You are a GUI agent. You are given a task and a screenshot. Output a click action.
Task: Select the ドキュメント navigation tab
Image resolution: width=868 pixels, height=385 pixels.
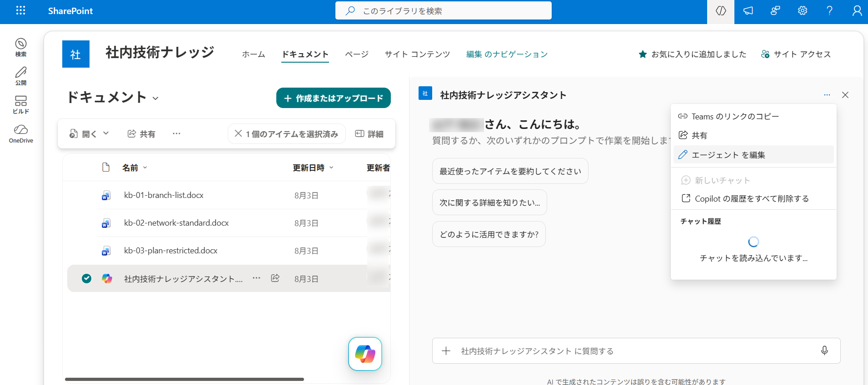(305, 54)
